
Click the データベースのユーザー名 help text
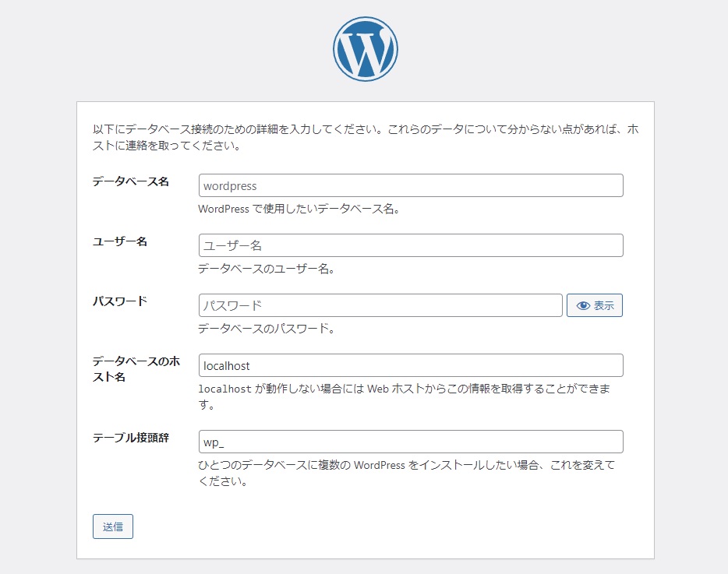pos(267,269)
